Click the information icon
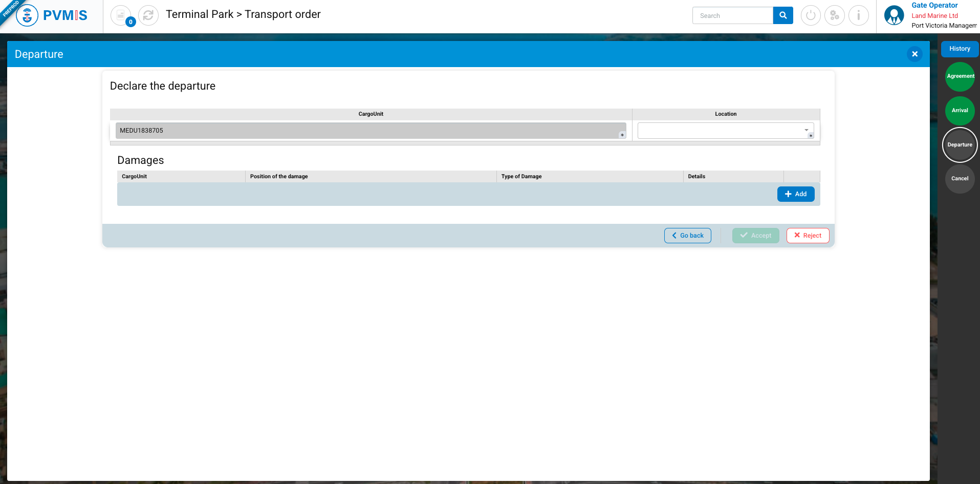Viewport: 980px width, 484px height. 859,15
